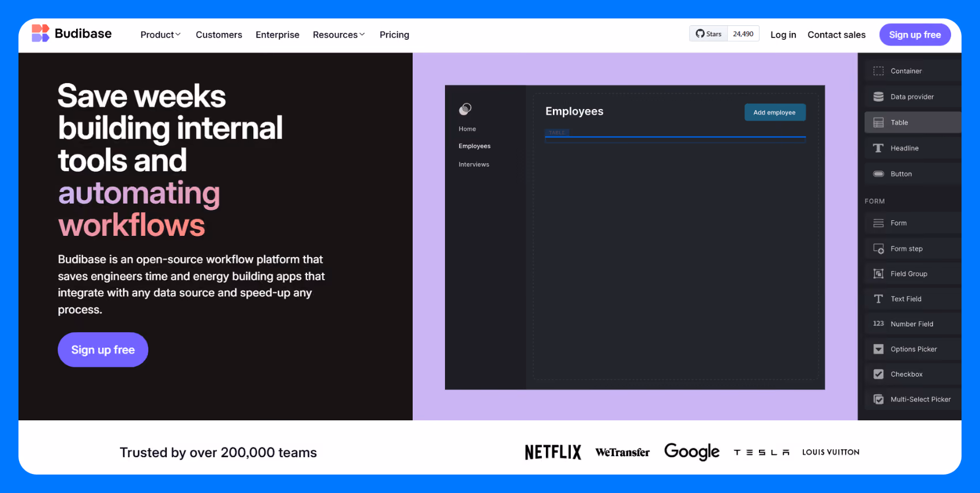The height and width of the screenshot is (493, 980).
Task: Click the Container label text
Action: tap(906, 71)
